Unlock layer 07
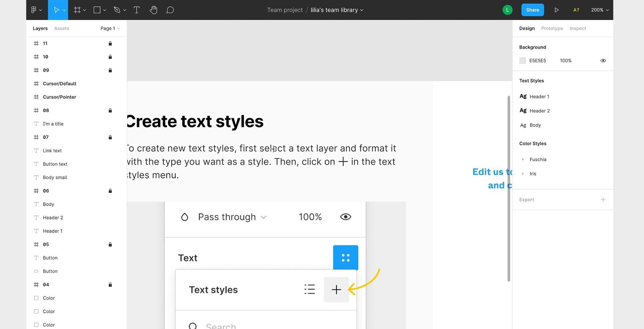Image resolution: width=644 pixels, height=329 pixels. click(x=110, y=137)
